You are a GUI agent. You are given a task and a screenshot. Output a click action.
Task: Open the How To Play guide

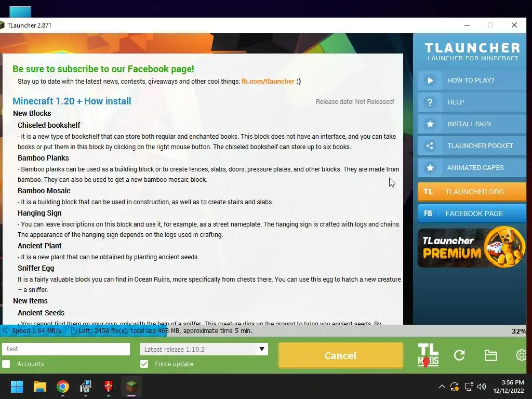[x=472, y=81]
